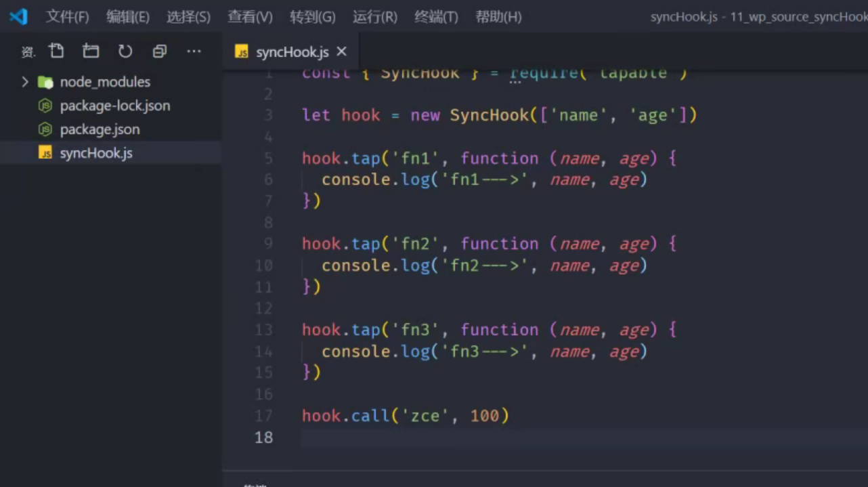868x487 pixels.
Task: Open explorer more actions ellipsis
Action: click(x=194, y=51)
